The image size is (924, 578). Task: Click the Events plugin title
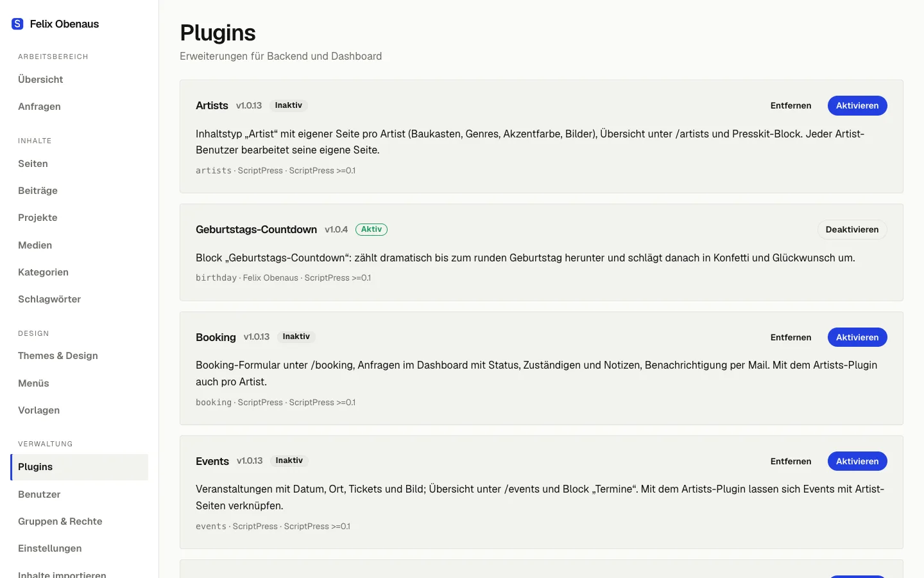pos(212,461)
